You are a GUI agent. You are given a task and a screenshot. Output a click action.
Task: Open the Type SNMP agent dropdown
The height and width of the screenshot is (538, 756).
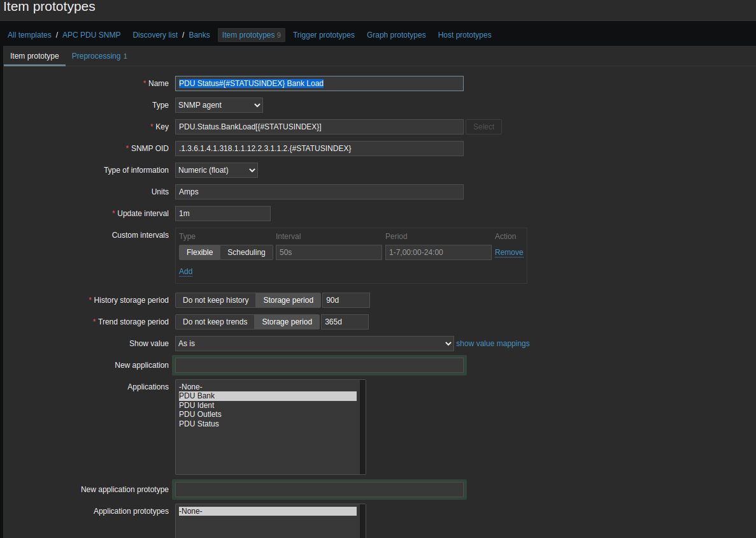point(218,105)
